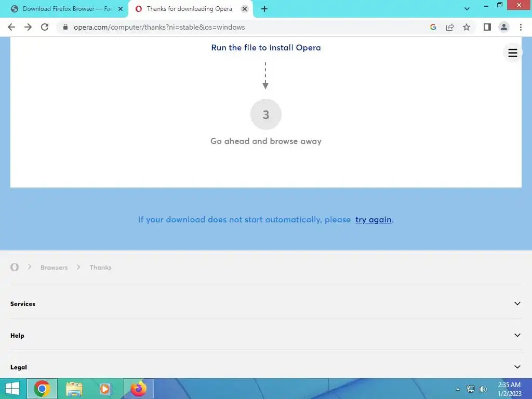
Task: Click the try again download link
Action: pos(373,220)
